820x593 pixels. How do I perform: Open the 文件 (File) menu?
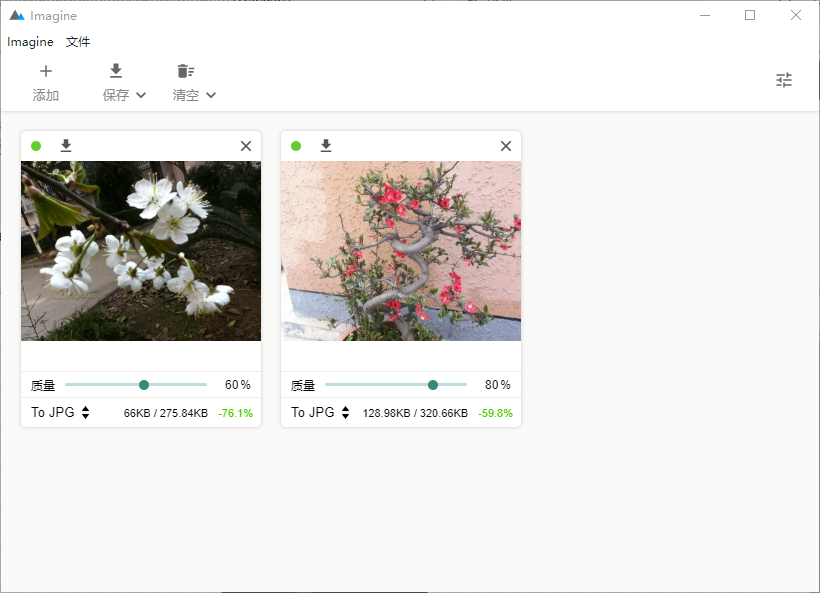(78, 42)
